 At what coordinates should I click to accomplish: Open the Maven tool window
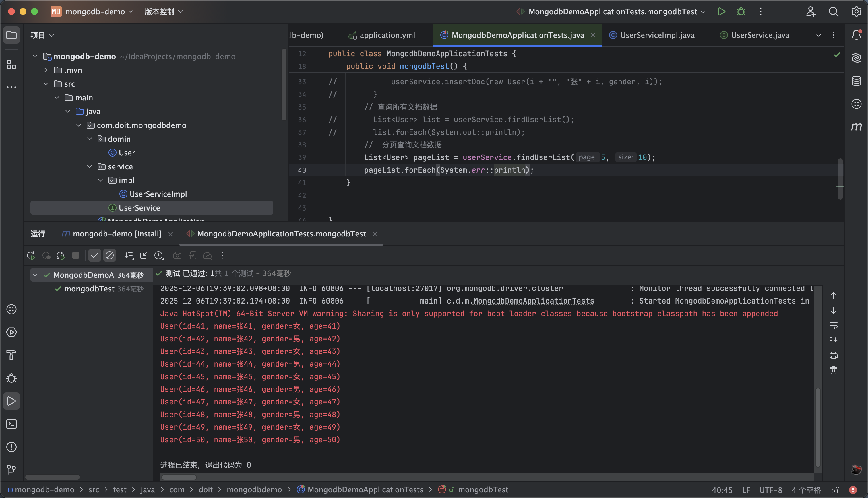856,127
